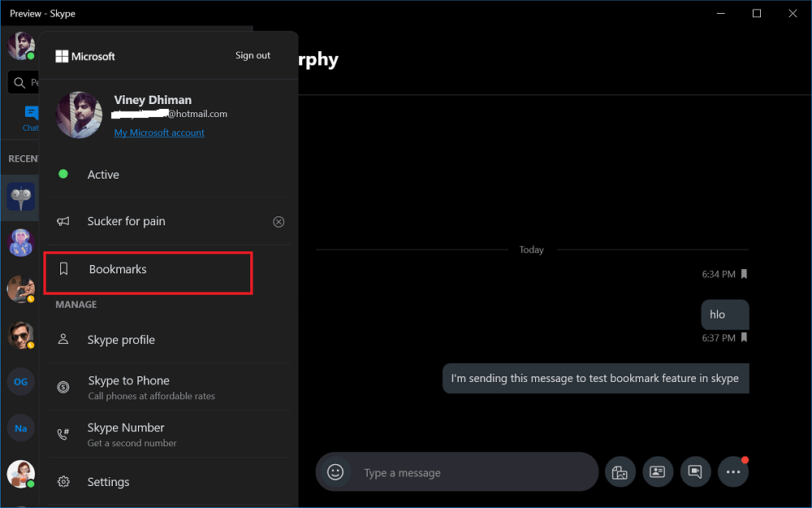812x508 pixels.
Task: Click the bookmark icon beside 6:37 PM
Action: (744, 338)
